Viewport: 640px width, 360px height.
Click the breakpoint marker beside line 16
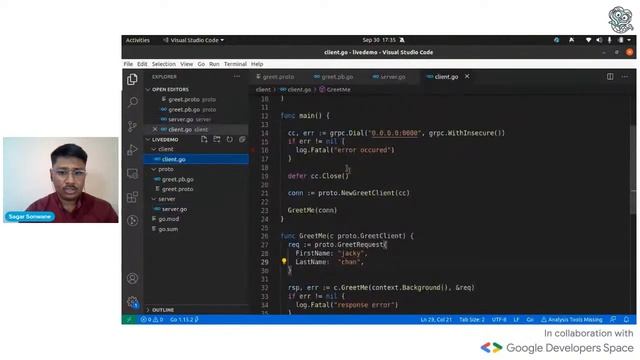click(x=253, y=150)
